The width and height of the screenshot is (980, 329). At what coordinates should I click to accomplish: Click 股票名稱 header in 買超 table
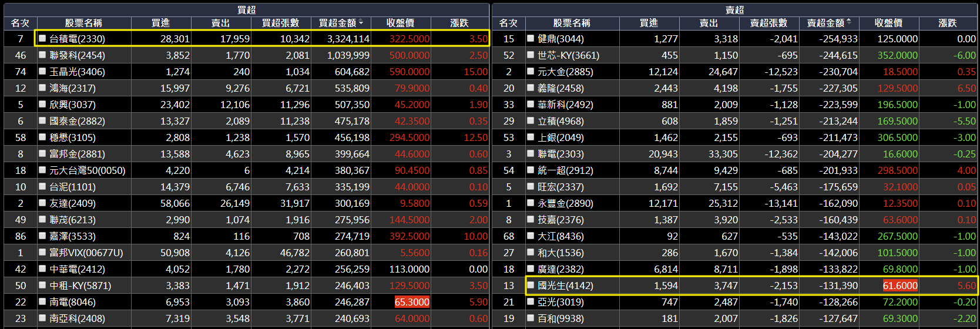tap(83, 23)
